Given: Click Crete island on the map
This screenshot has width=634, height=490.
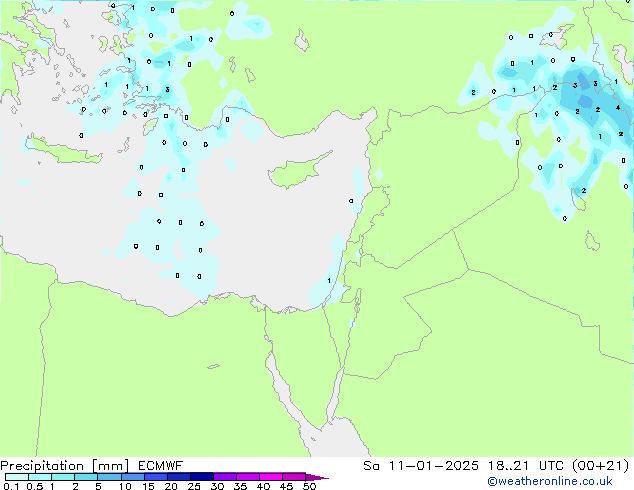Looking at the screenshot, I should tap(63, 150).
